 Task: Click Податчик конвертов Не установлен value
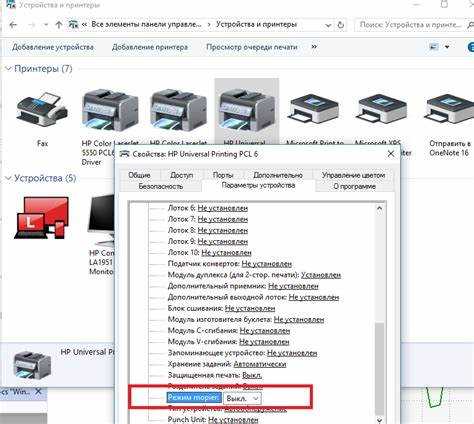pyautogui.click(x=267, y=264)
